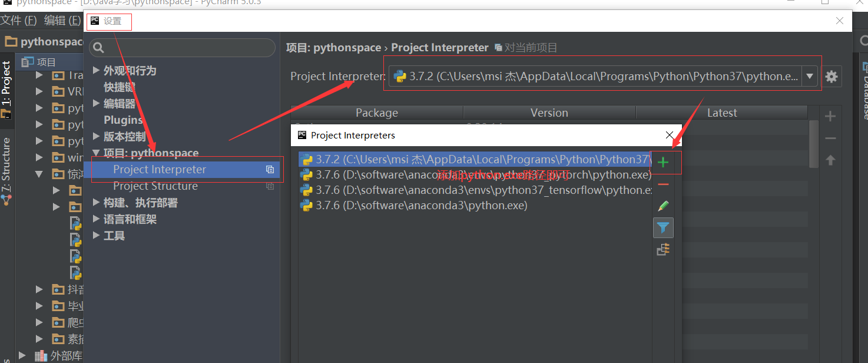Edit interpreter using the green pencil icon
868x363 pixels.
click(x=663, y=206)
